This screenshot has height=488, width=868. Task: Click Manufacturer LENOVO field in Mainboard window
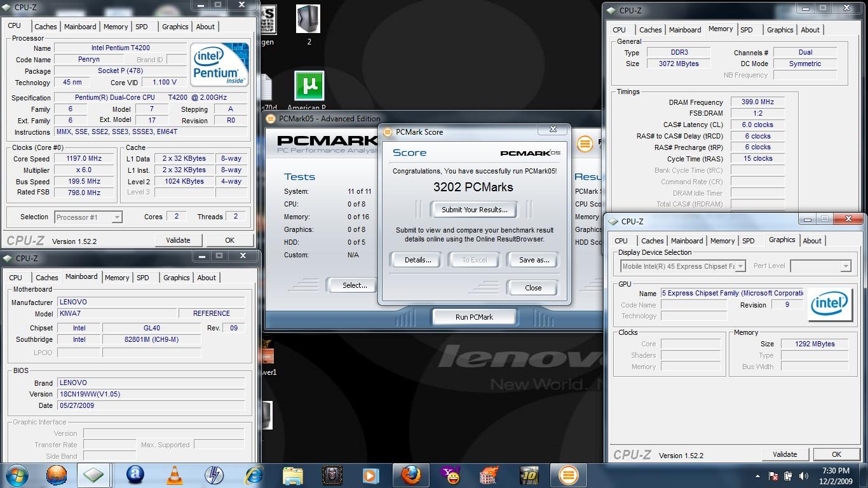tap(151, 302)
